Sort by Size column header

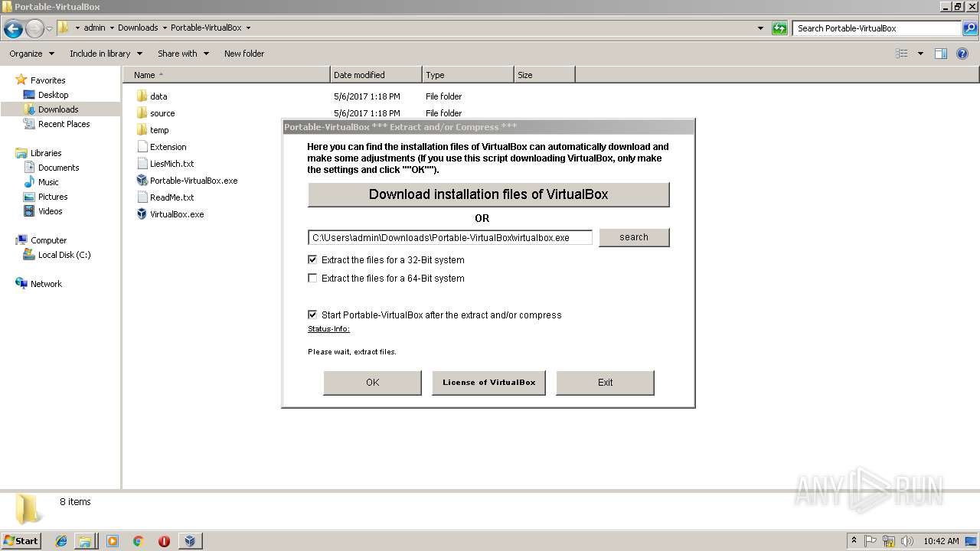(x=544, y=75)
